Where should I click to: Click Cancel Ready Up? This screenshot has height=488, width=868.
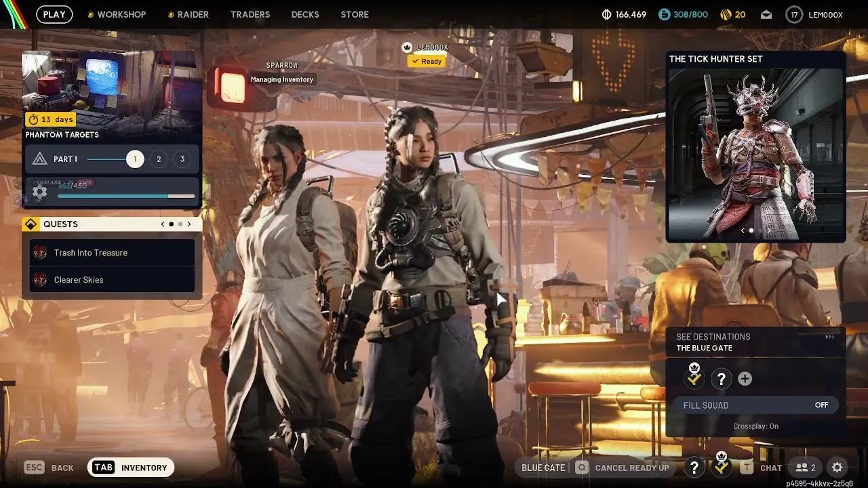click(632, 468)
